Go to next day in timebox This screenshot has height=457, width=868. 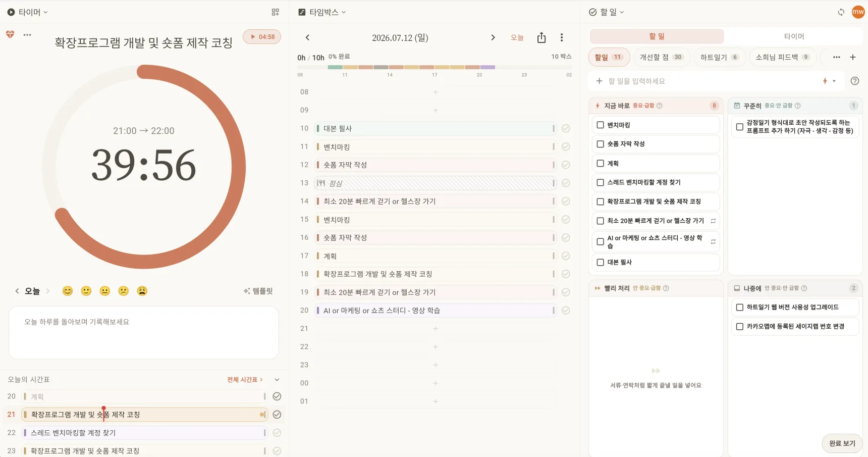[493, 37]
